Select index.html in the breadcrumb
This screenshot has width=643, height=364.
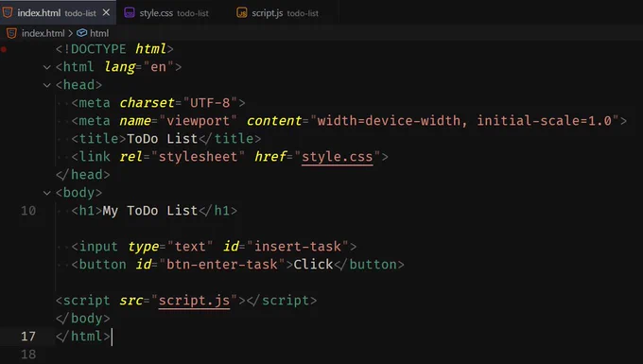43,33
